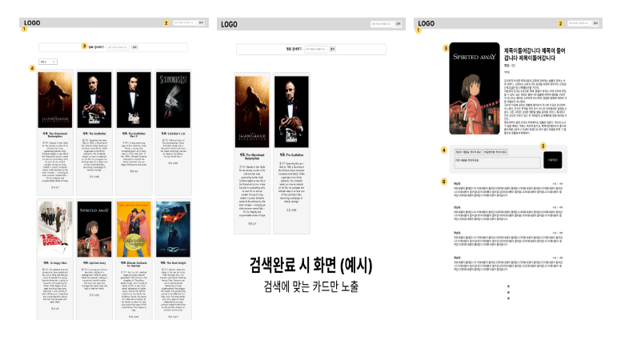Click header search button in middle mockup
Image resolution: width=625 pixels, height=364 pixels.
pos(399,24)
